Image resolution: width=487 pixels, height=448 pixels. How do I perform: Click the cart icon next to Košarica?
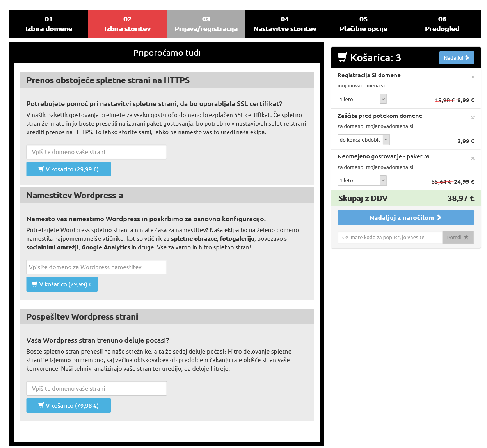pyautogui.click(x=342, y=57)
